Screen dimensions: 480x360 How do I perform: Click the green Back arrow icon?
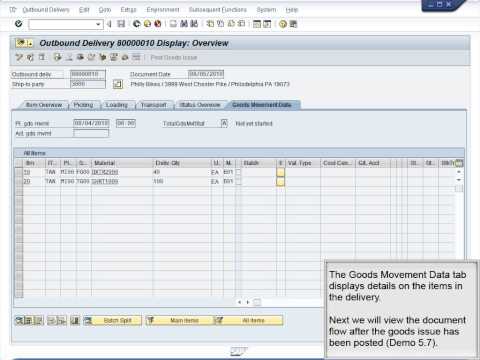coord(136,24)
